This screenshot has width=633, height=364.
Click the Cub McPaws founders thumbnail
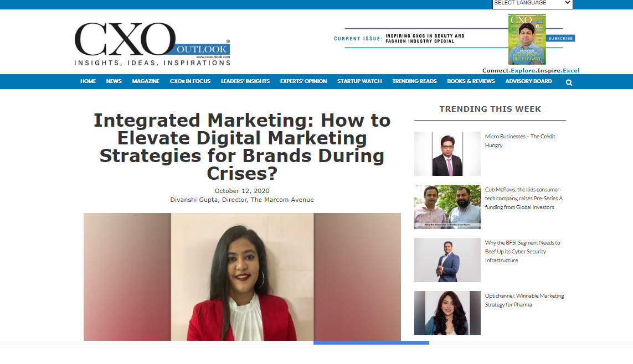point(447,207)
